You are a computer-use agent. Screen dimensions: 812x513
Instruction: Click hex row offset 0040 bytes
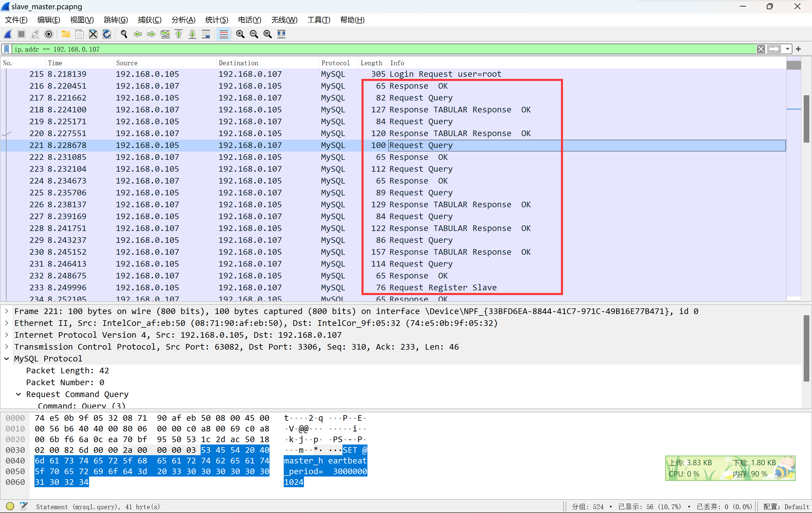coord(152,461)
